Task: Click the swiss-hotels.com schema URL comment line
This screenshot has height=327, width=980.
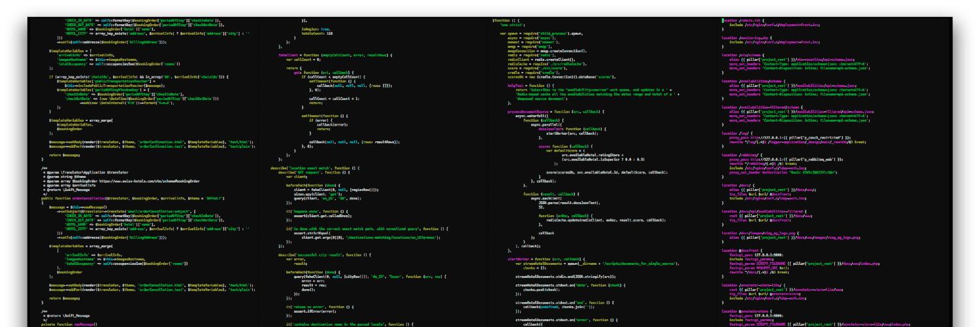Action: point(122,181)
